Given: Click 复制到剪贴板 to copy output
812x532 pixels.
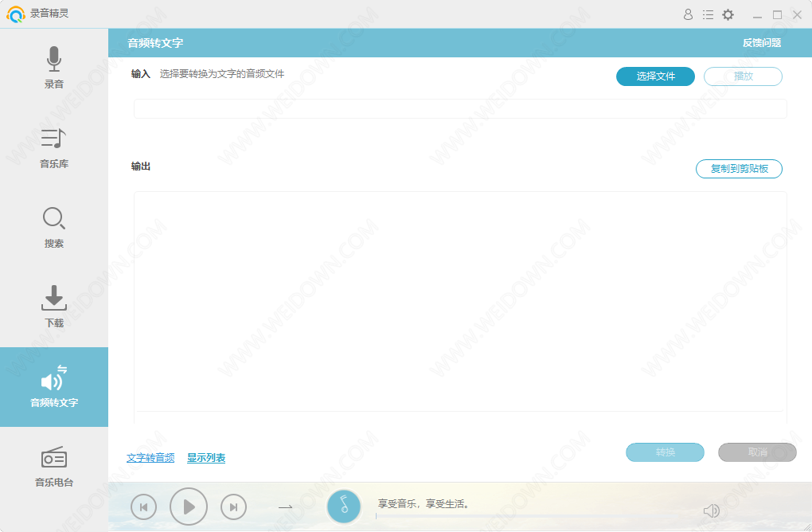Looking at the screenshot, I should [x=739, y=169].
